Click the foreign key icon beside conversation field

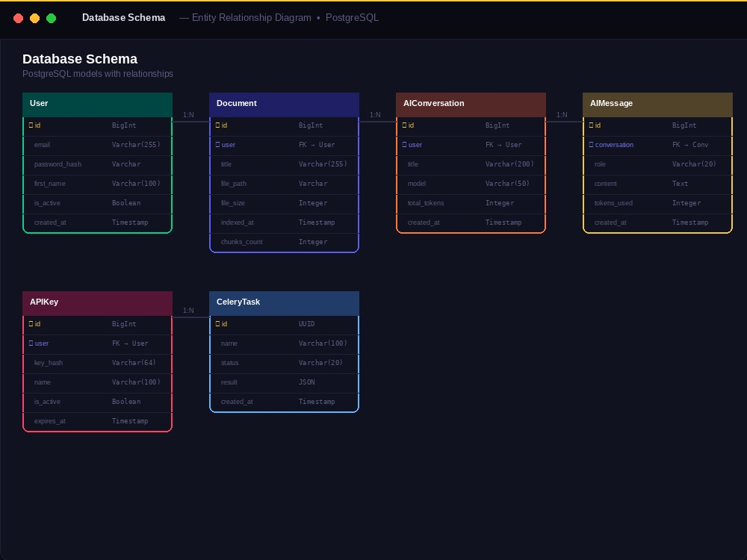[591, 145]
